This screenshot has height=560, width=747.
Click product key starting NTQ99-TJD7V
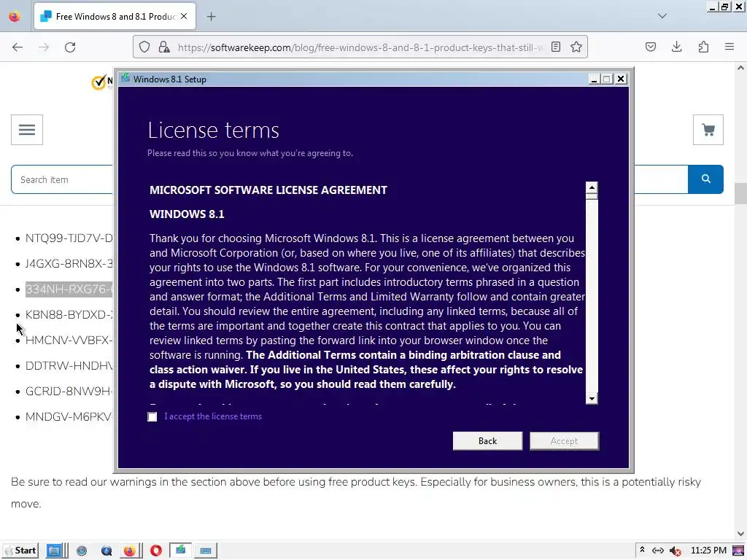pyautogui.click(x=69, y=238)
